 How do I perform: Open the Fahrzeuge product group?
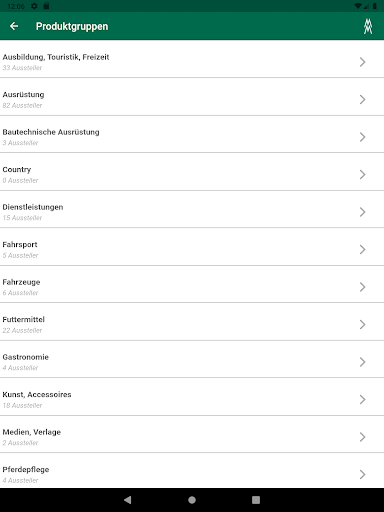tap(192, 284)
